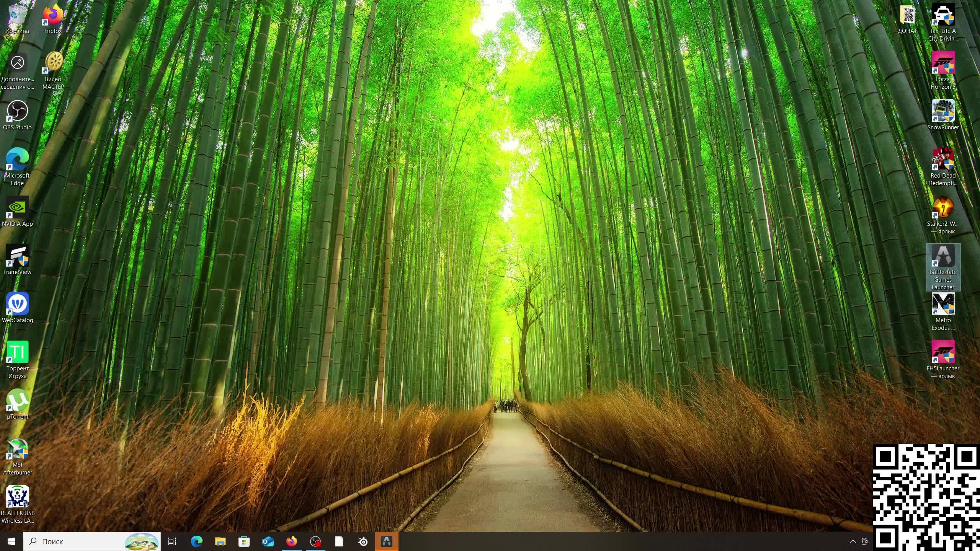
Task: Click the NVIDIA App desktop icon
Action: tap(17, 208)
